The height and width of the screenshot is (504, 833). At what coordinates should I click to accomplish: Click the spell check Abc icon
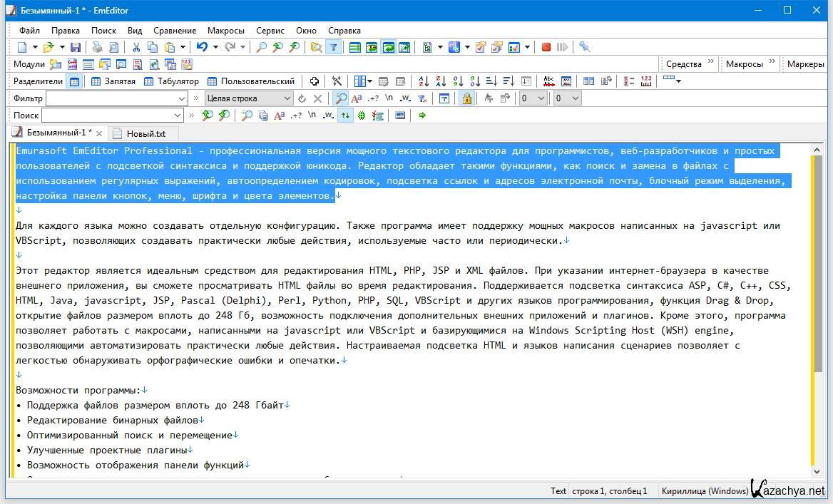click(548, 81)
